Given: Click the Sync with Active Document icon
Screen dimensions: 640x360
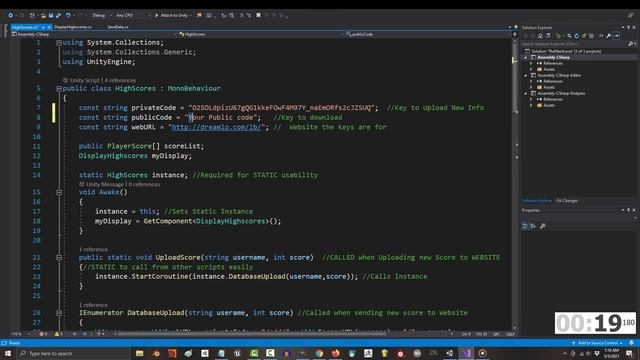Looking at the screenshot, I should coord(569,36).
